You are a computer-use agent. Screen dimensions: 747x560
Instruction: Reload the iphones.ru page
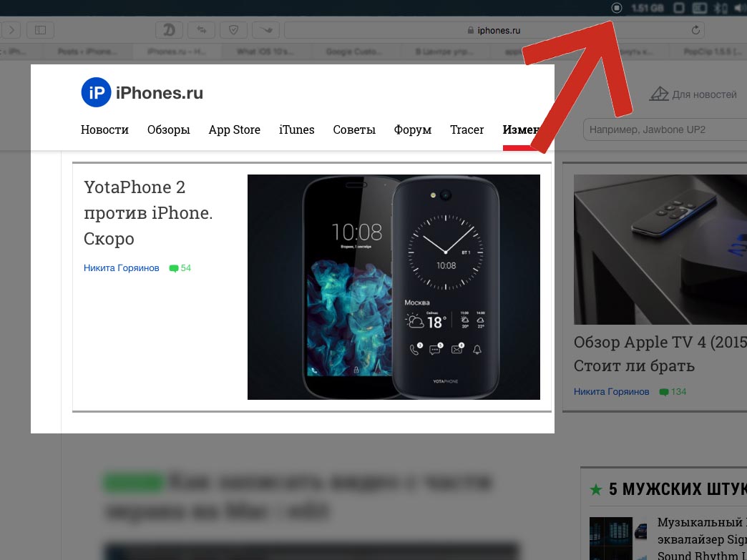click(695, 30)
